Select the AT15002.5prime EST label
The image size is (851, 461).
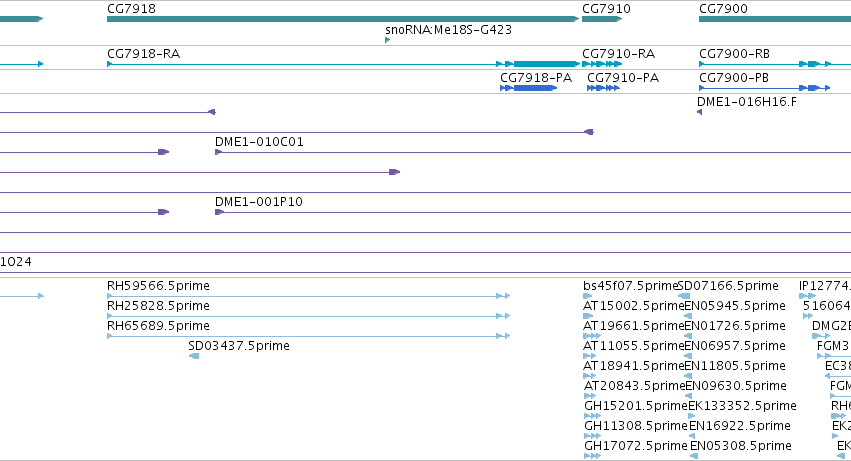[x=633, y=306]
